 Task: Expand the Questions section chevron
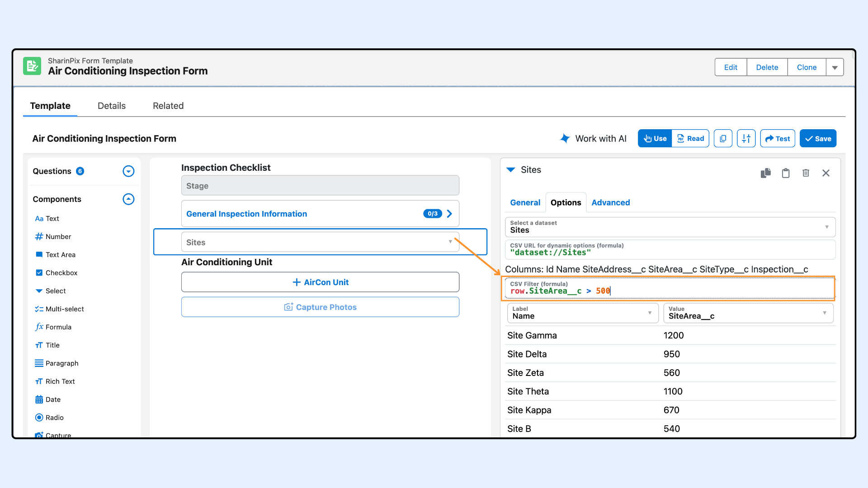click(128, 171)
